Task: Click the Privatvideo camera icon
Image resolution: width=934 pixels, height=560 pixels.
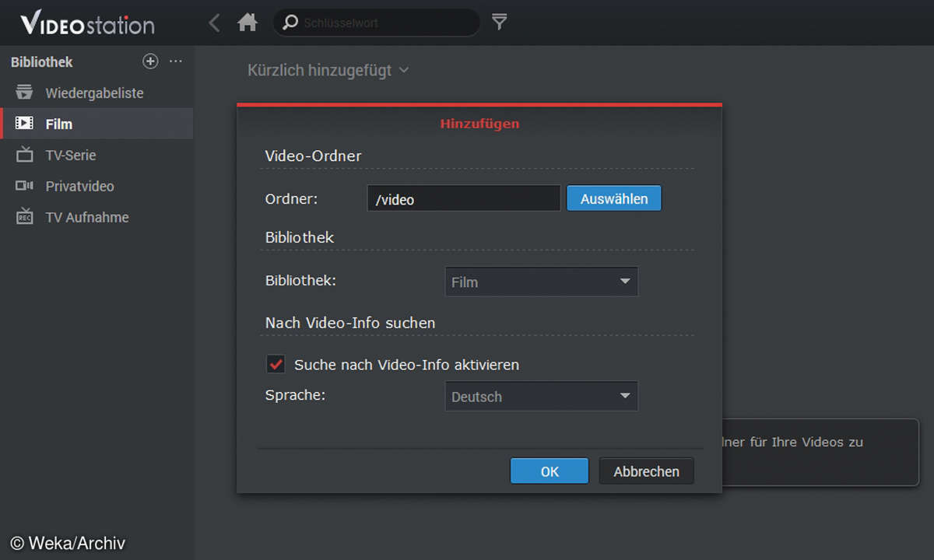Action: pyautogui.click(x=25, y=186)
